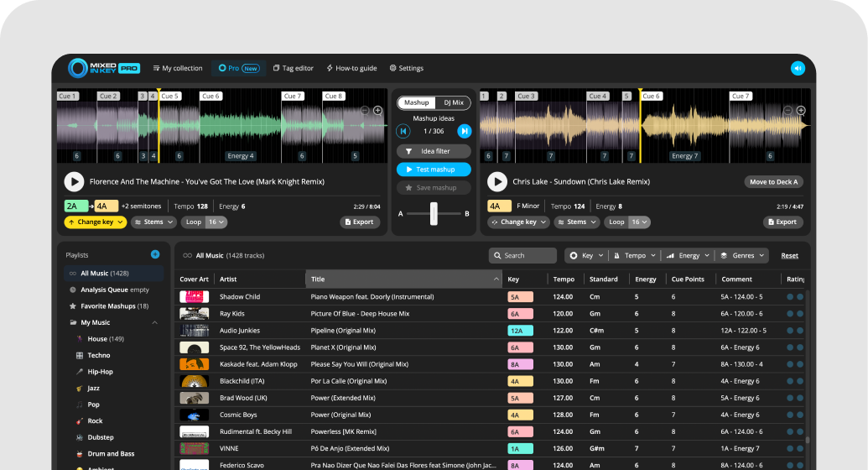This screenshot has height=470, width=868.
Task: Open the Pro tab
Action: click(x=238, y=68)
